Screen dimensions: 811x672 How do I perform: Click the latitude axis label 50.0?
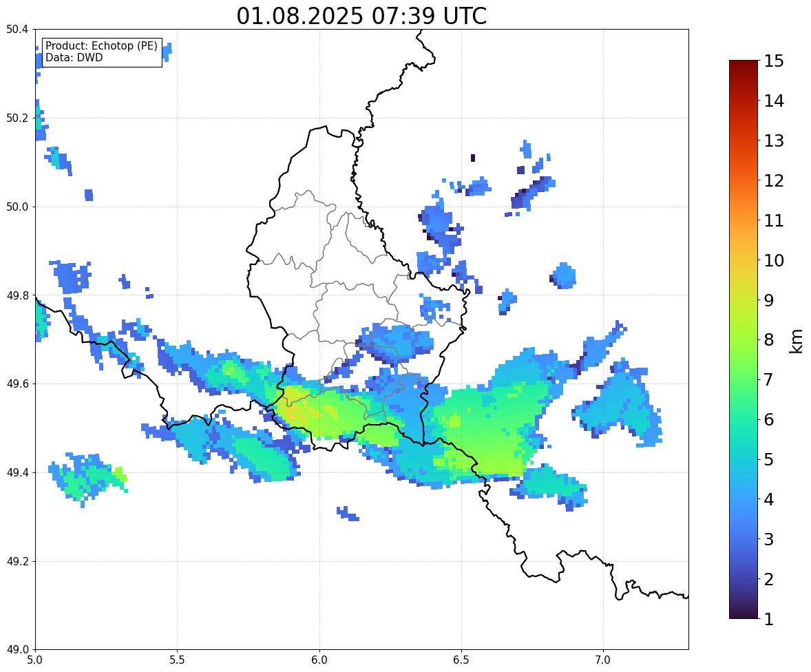point(17,207)
